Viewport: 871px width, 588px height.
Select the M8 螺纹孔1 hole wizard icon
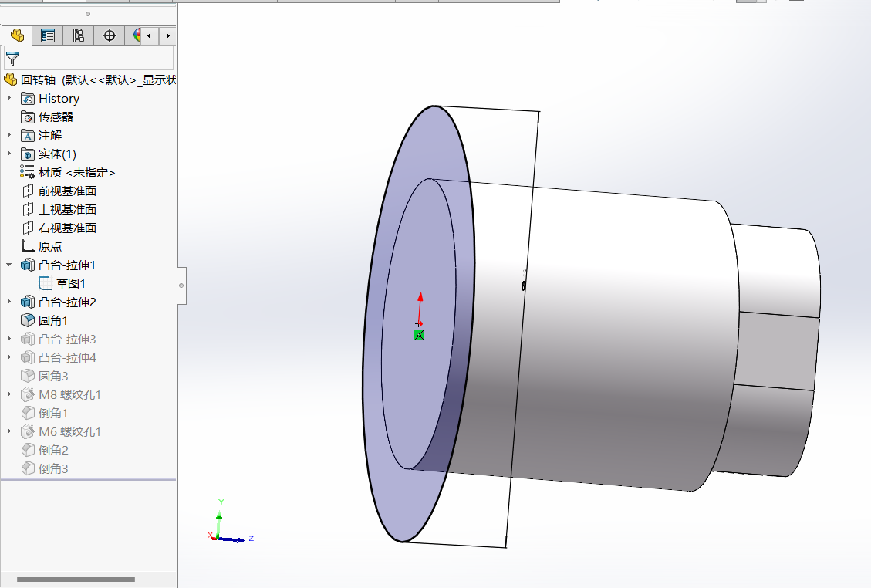[x=27, y=394]
